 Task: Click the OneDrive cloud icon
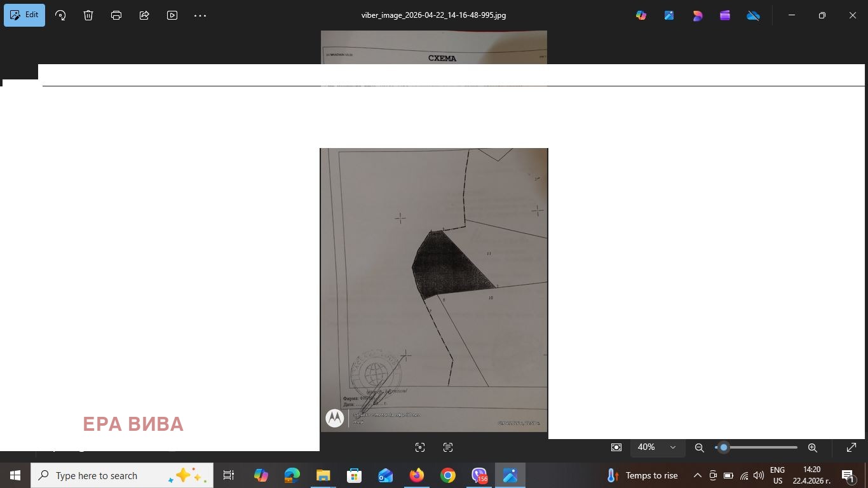tap(753, 15)
